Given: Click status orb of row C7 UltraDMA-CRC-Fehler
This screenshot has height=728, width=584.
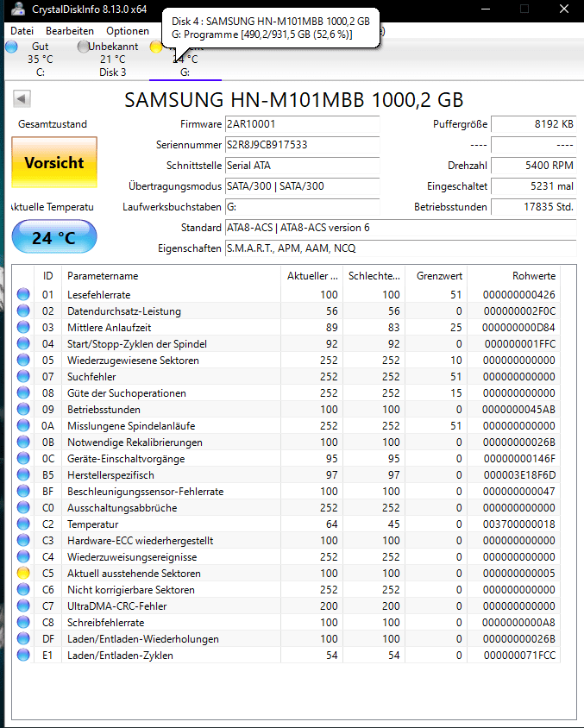Looking at the screenshot, I should click(x=23, y=606).
